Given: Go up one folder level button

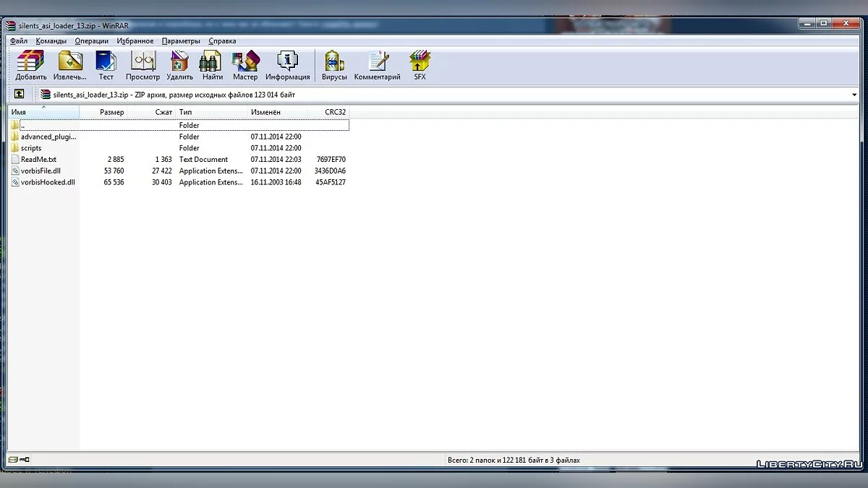Looking at the screenshot, I should pos(20,95).
